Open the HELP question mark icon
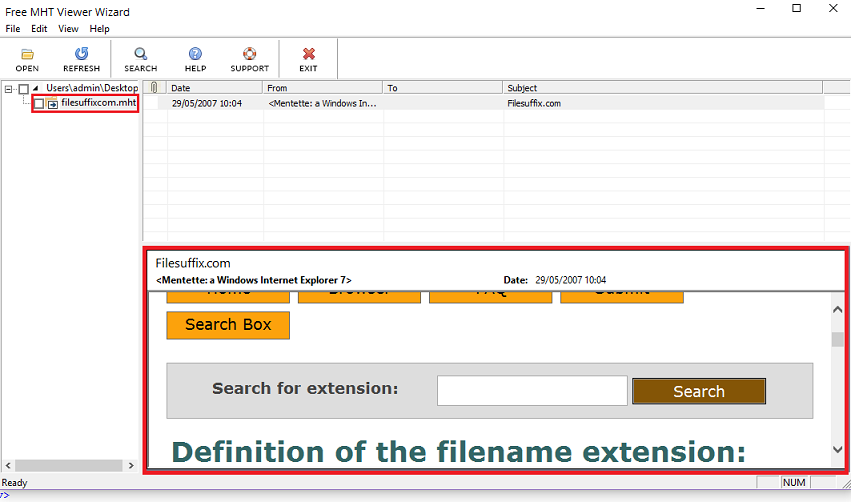Image resolution: width=851 pixels, height=502 pixels. pos(195,60)
